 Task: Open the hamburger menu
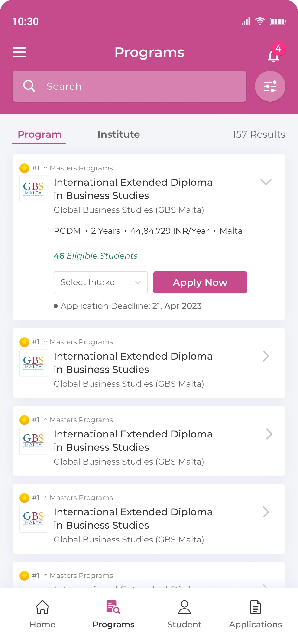pos(19,52)
